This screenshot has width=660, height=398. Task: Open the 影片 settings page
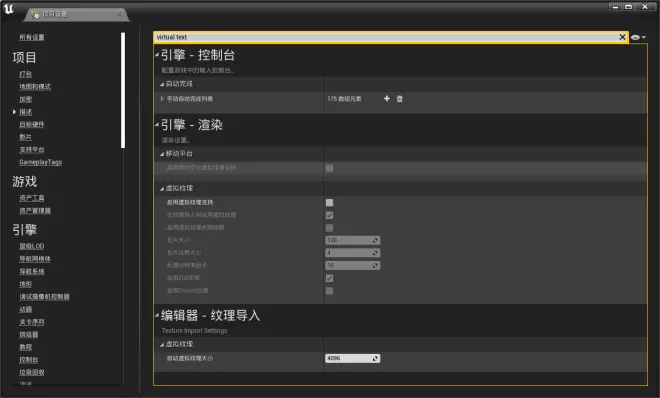[x=25, y=137]
